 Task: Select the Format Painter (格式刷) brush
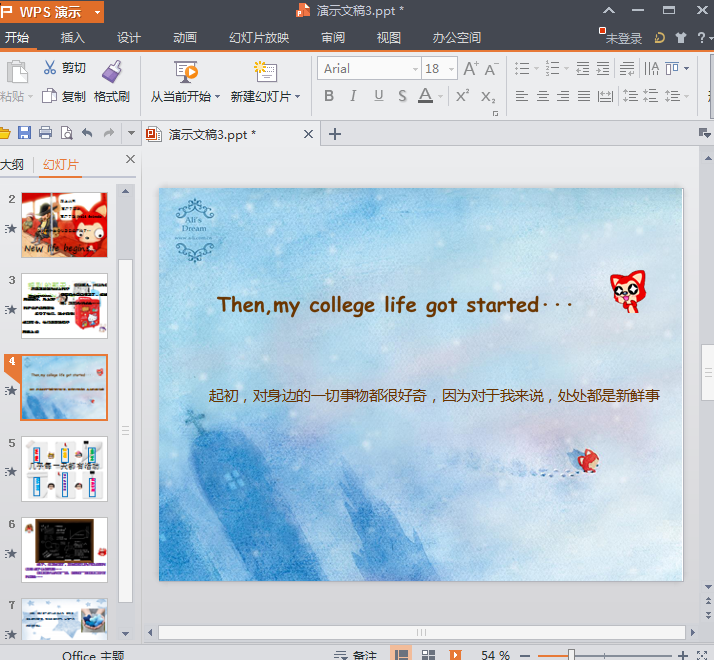[112, 71]
